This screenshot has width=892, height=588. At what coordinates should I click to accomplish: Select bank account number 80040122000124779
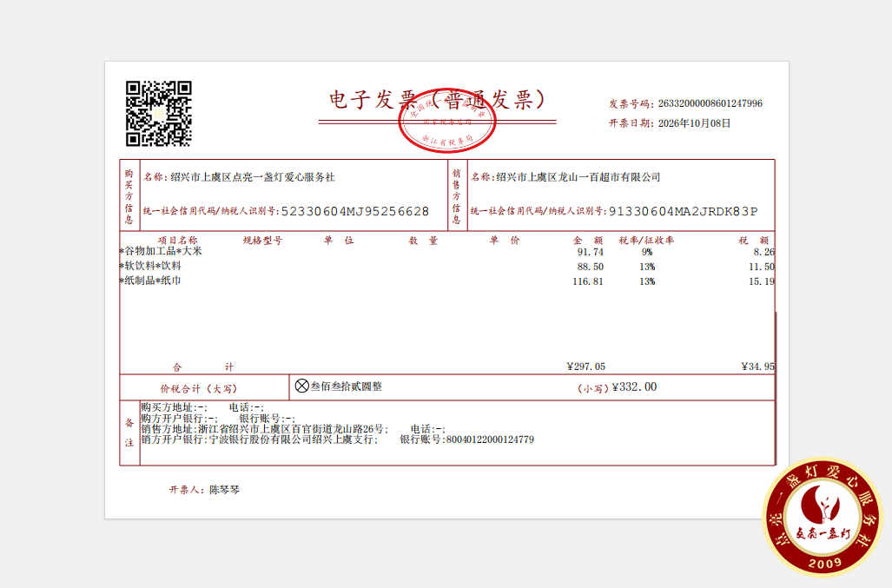click(x=491, y=439)
